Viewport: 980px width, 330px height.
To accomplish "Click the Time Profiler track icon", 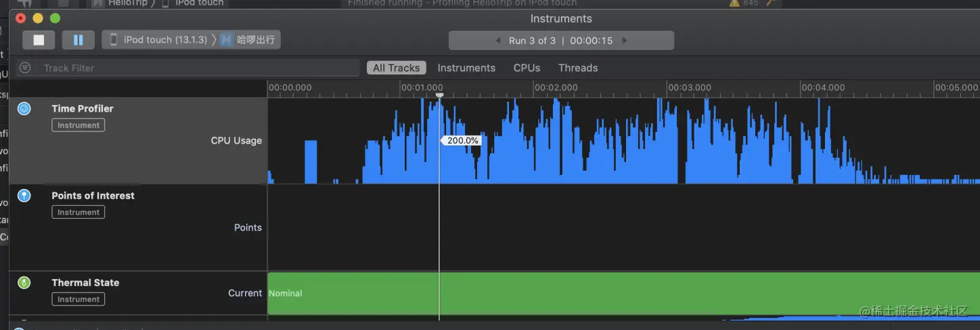I will pos(24,108).
